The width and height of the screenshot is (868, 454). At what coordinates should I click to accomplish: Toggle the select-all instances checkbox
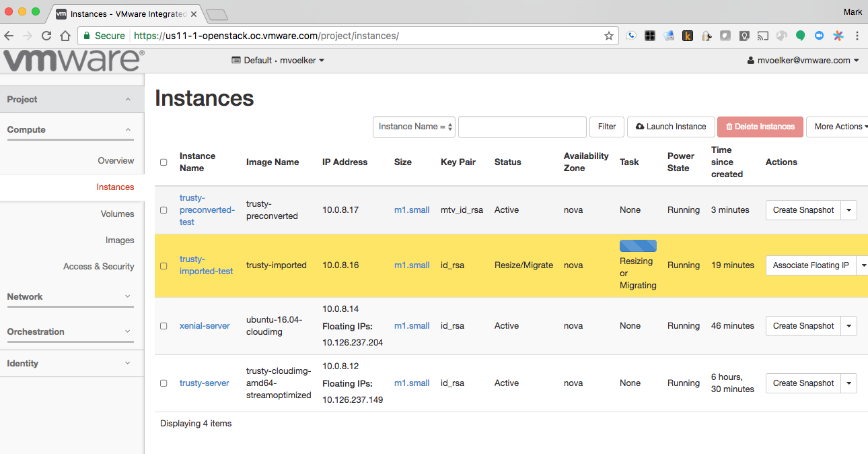(x=164, y=162)
